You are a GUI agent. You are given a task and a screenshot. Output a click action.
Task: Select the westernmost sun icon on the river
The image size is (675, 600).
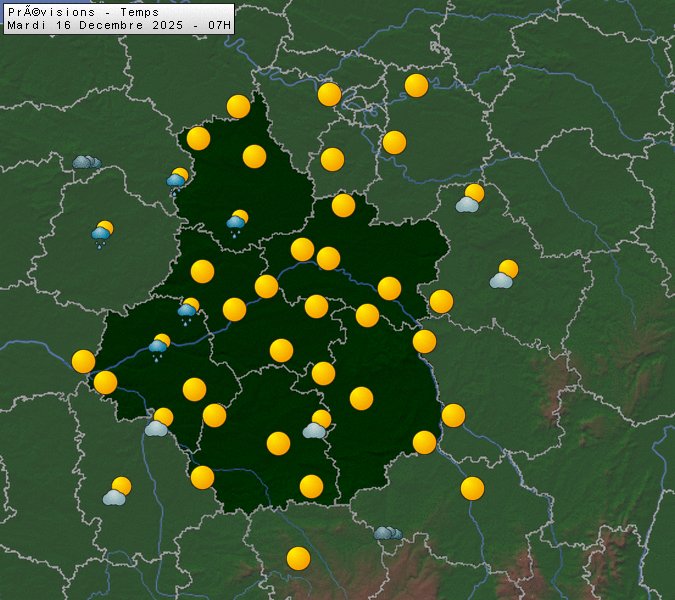(84, 361)
